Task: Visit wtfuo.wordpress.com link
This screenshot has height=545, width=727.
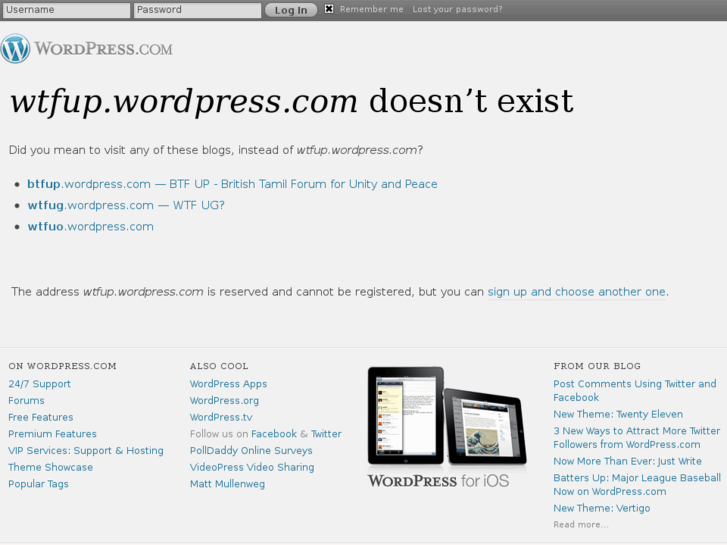Action: (x=90, y=226)
